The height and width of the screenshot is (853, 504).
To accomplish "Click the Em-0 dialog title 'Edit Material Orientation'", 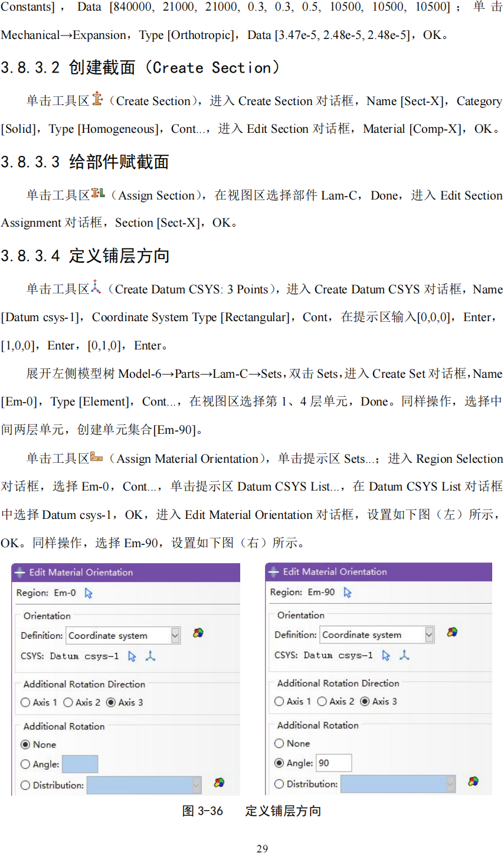I will [81, 572].
